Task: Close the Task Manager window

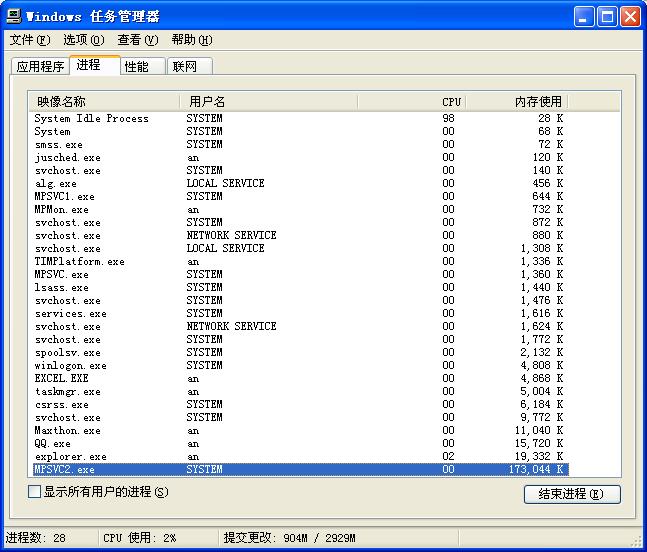Action: point(631,17)
